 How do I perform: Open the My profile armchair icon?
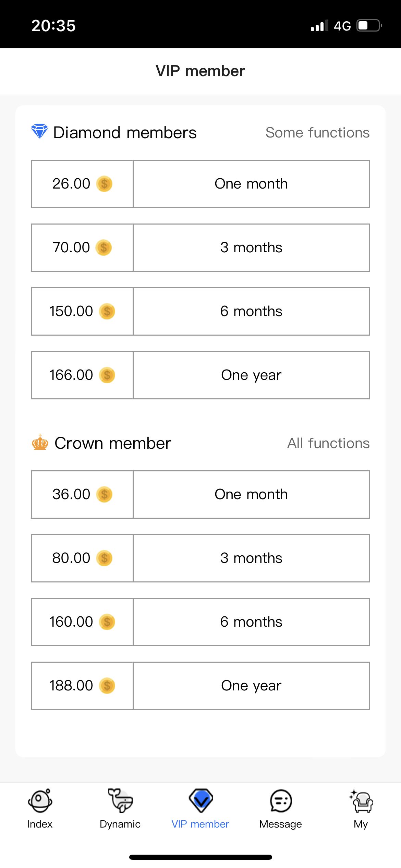361,801
